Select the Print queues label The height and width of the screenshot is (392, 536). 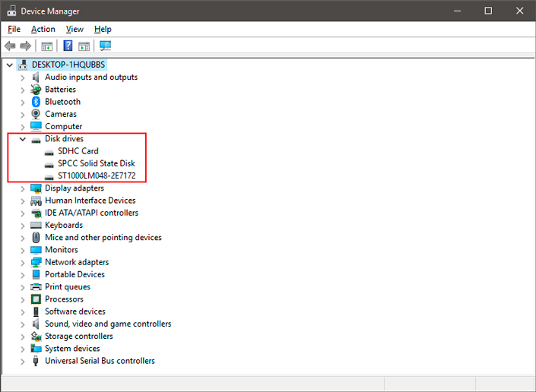pos(68,287)
